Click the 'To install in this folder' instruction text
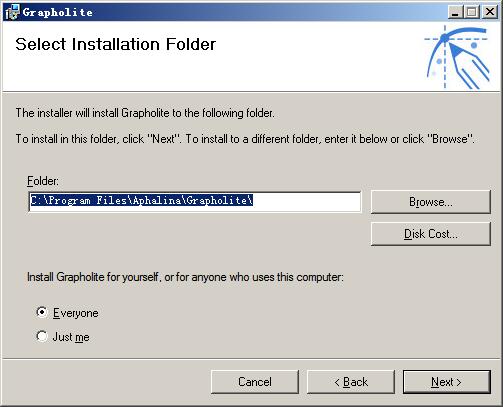 (x=245, y=139)
